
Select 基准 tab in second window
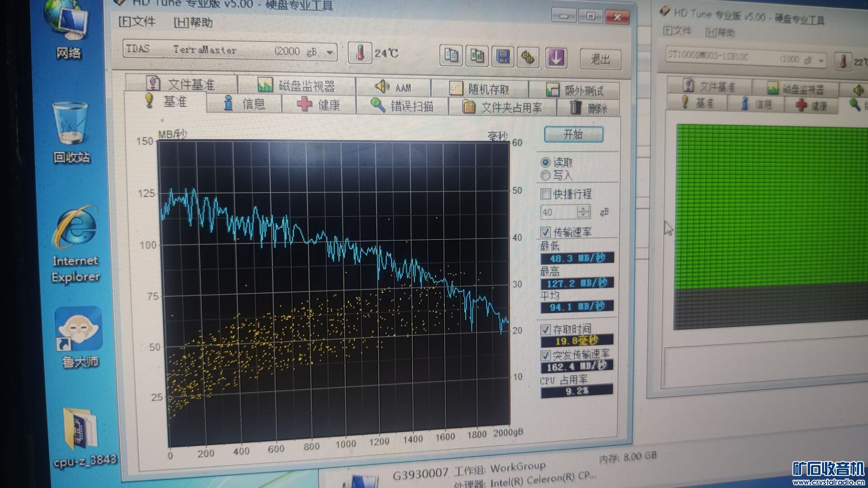[x=698, y=103]
